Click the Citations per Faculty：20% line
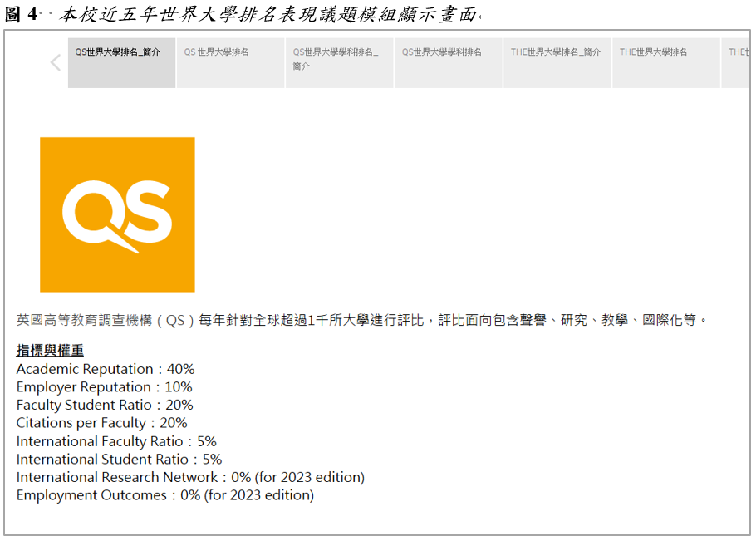The width and height of the screenshot is (756, 541). [x=101, y=423]
